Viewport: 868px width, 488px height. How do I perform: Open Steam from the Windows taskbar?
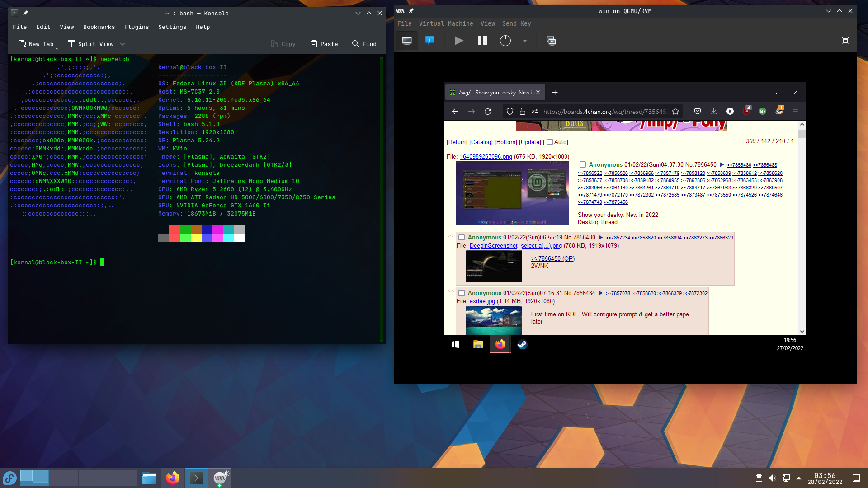click(522, 345)
